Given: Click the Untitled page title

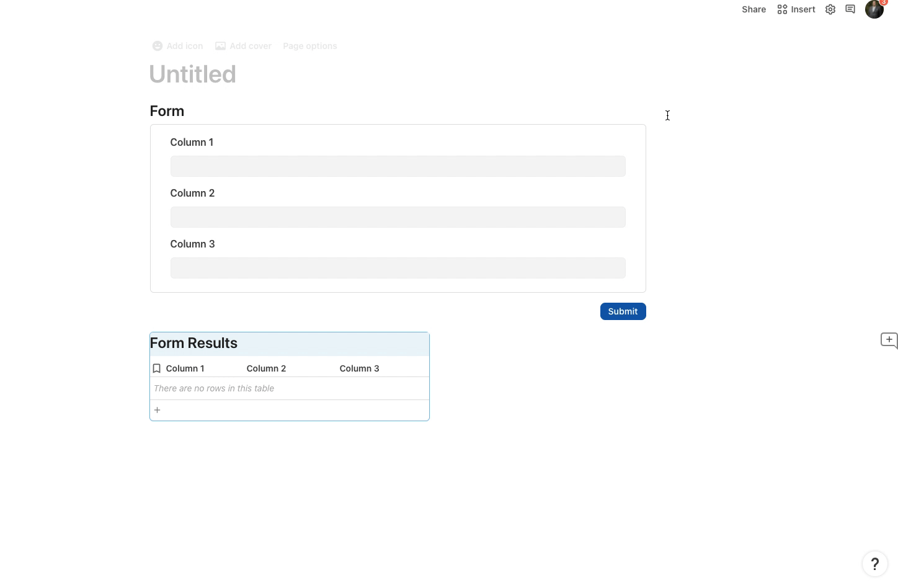Looking at the screenshot, I should point(192,74).
